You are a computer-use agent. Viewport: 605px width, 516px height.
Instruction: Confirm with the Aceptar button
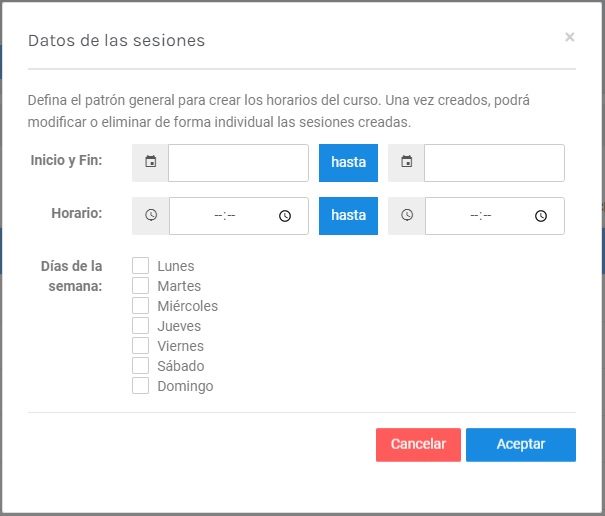(521, 445)
